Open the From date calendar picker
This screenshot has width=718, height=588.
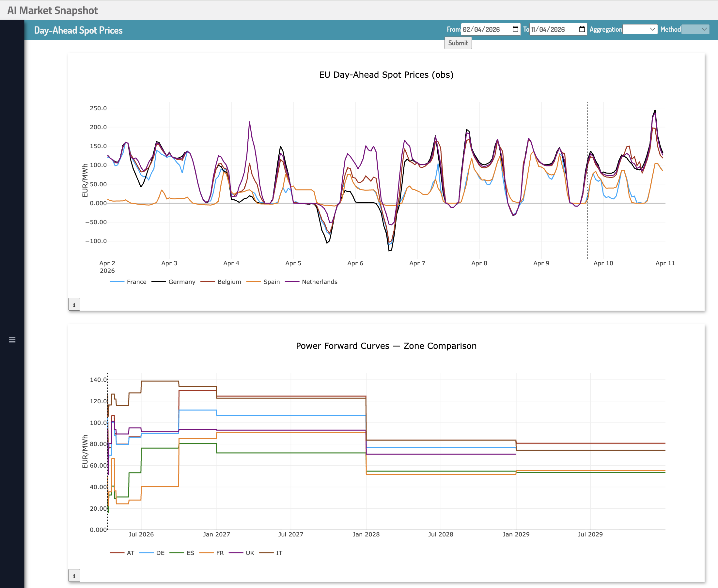515,29
